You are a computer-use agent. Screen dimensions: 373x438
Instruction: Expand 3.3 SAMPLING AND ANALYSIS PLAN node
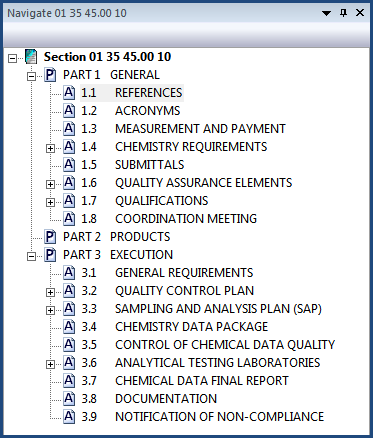click(50, 310)
